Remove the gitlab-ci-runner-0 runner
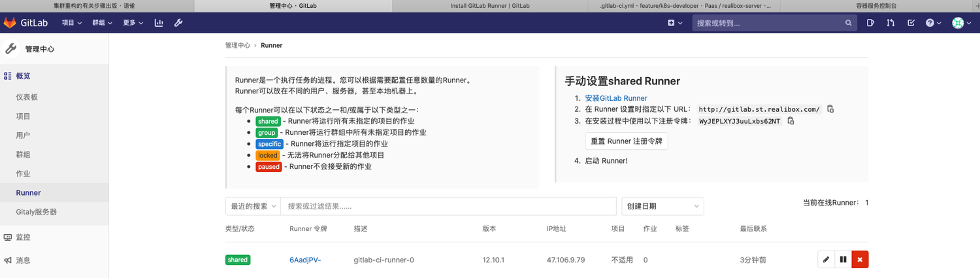The image size is (980, 278). coord(860,260)
